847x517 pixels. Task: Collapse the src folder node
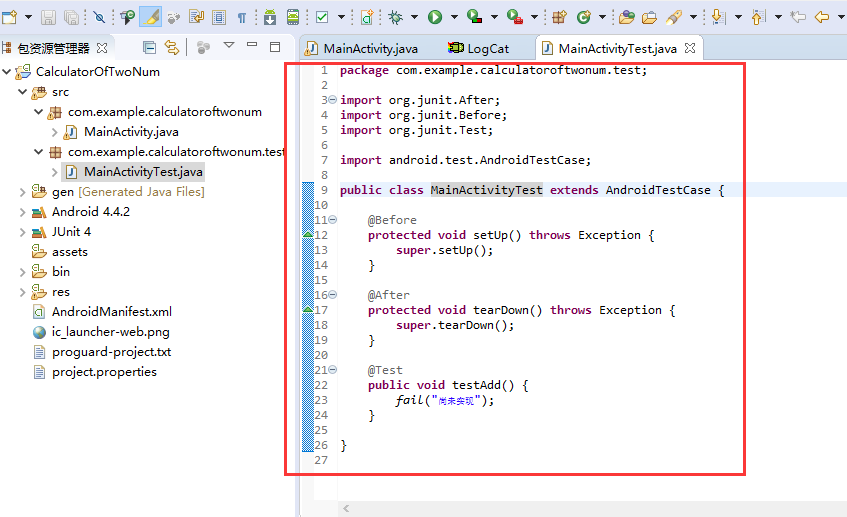[23, 92]
